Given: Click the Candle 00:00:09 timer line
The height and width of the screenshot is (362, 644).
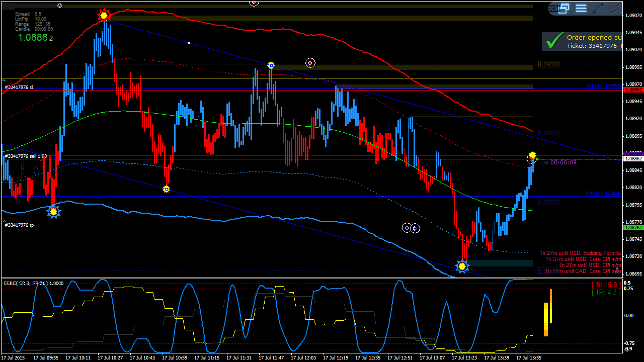Looking at the screenshot, I should [x=34, y=29].
